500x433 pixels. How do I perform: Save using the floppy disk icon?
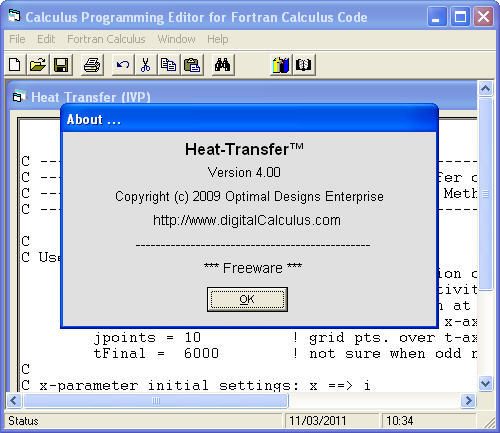click(61, 65)
